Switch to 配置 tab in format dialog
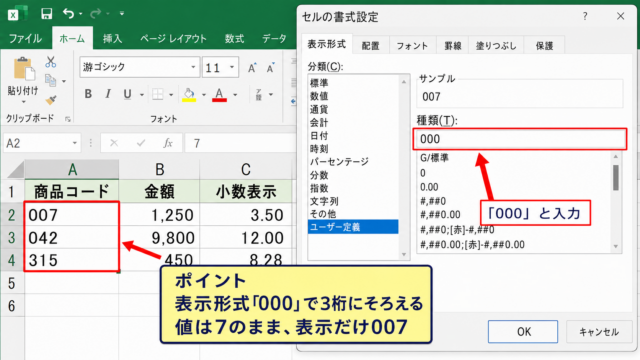Viewport: 640px width, 360px height. (x=370, y=46)
